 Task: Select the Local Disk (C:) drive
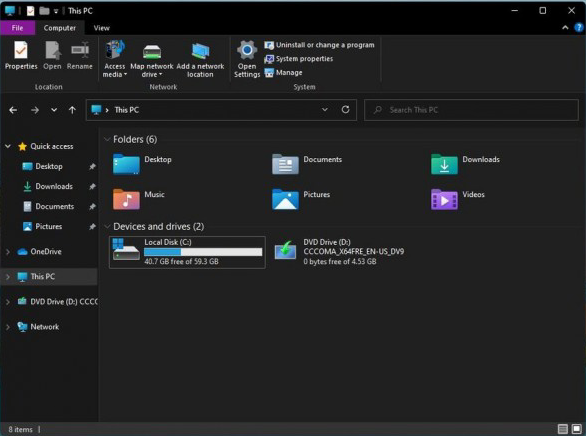tap(187, 252)
